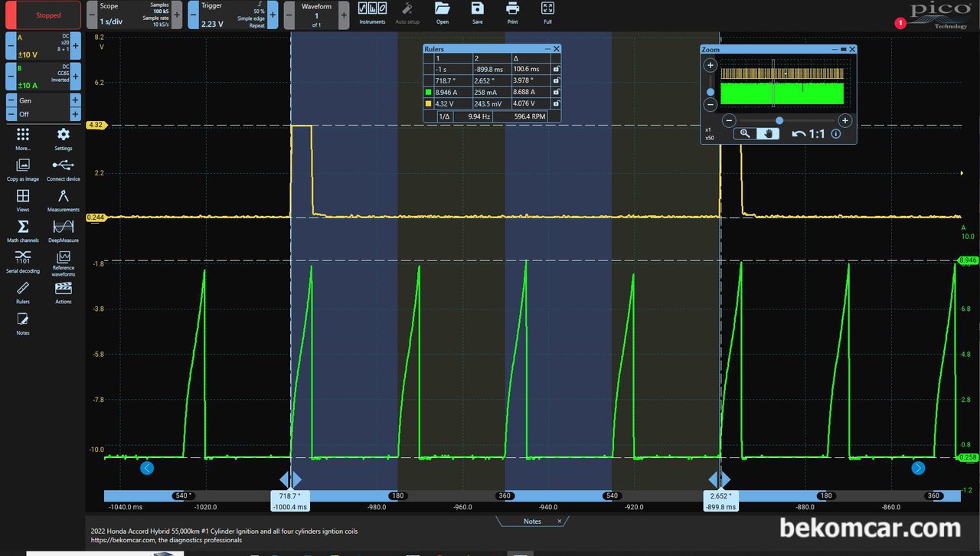Decrease Channel B input range
The width and height of the screenshot is (980, 556).
(x=11, y=76)
